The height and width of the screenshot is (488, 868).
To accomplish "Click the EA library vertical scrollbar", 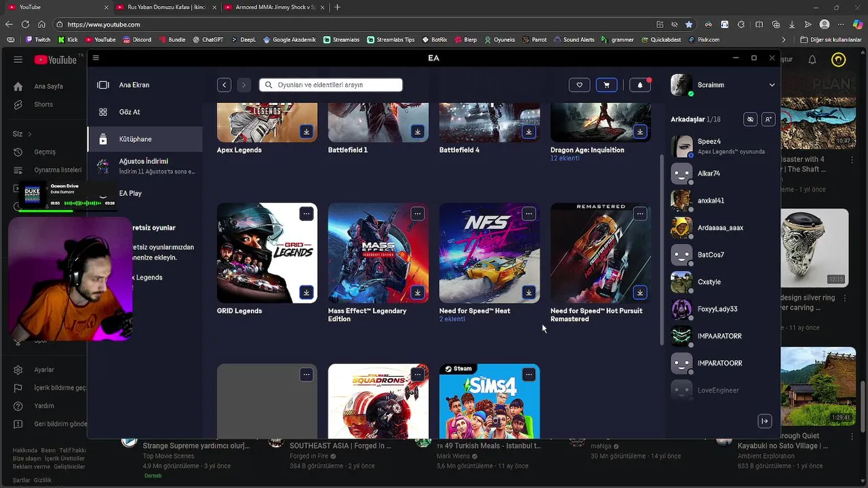I will click(662, 251).
